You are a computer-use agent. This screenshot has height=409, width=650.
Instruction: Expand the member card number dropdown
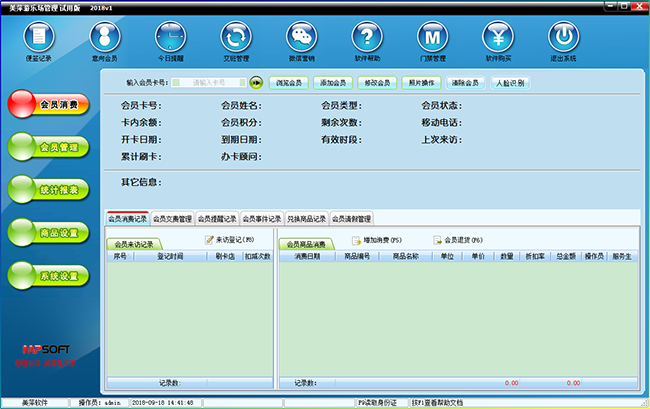[x=241, y=83]
